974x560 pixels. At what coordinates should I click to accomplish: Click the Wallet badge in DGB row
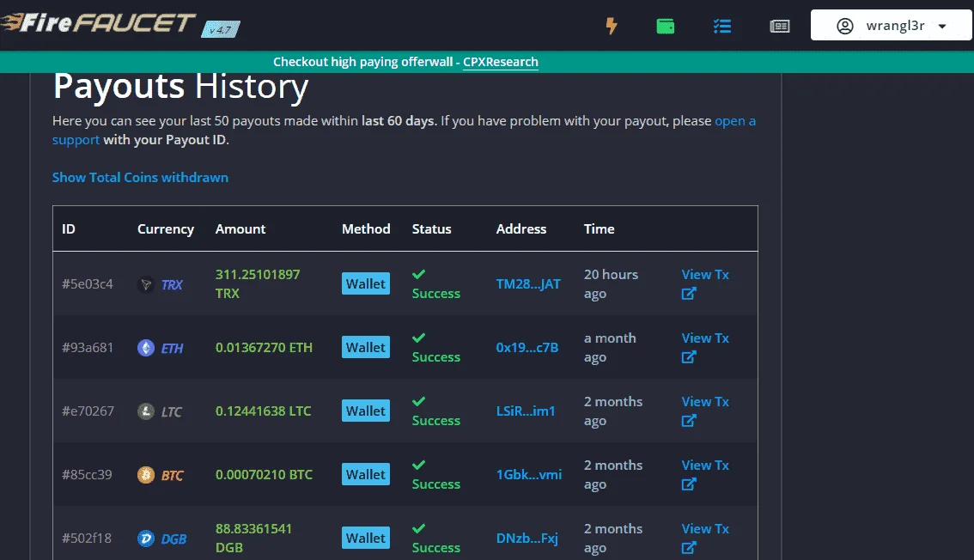(366, 538)
